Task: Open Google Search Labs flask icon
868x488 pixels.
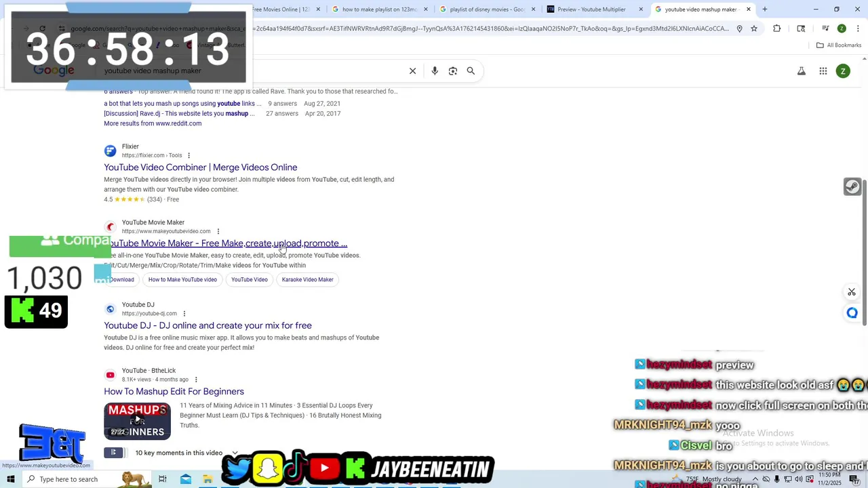Action: (x=802, y=71)
